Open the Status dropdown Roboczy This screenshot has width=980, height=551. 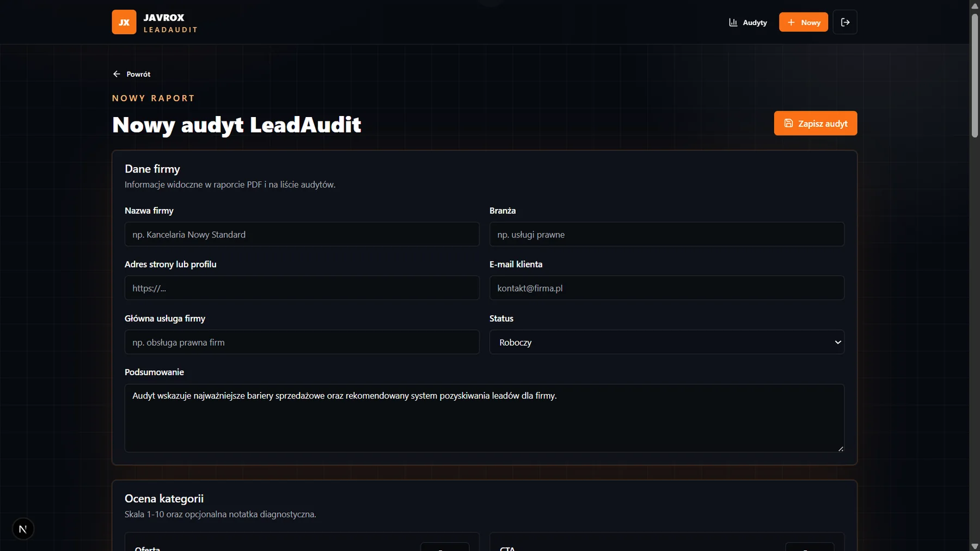[666, 342]
